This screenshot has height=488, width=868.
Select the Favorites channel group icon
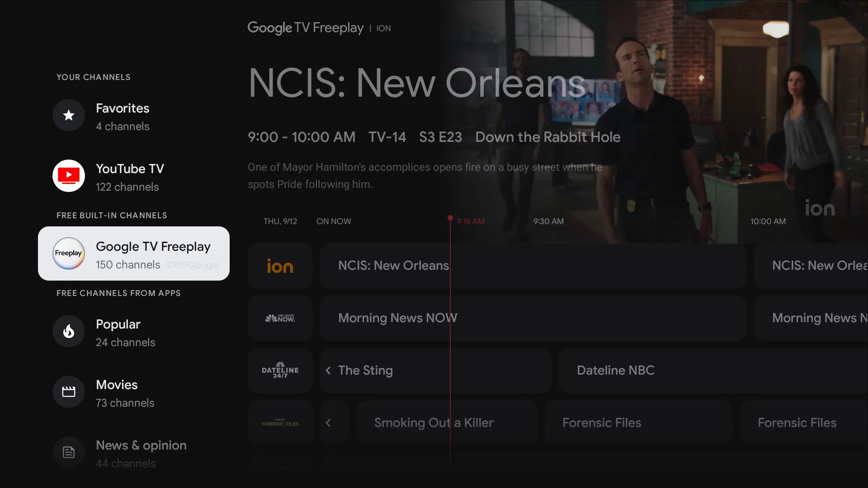pyautogui.click(x=69, y=115)
